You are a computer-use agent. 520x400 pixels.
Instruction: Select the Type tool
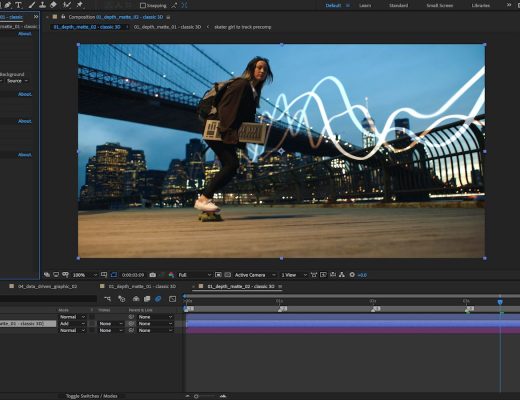[x=18, y=5]
